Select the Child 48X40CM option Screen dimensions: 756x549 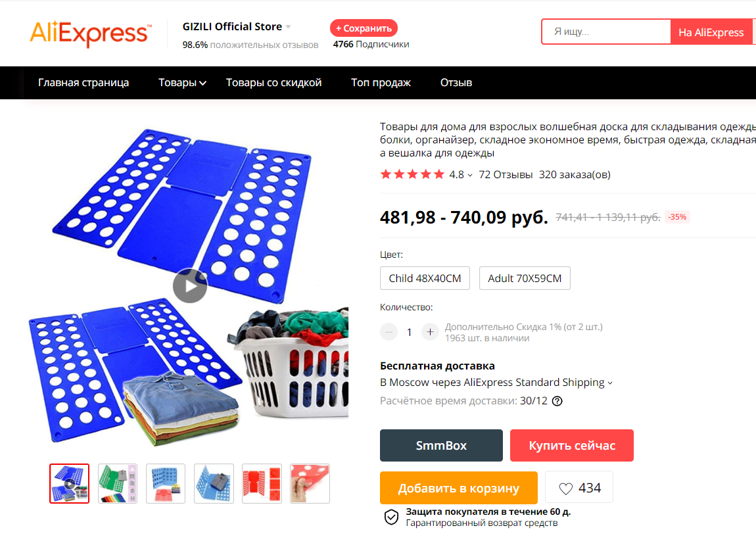[x=425, y=278]
